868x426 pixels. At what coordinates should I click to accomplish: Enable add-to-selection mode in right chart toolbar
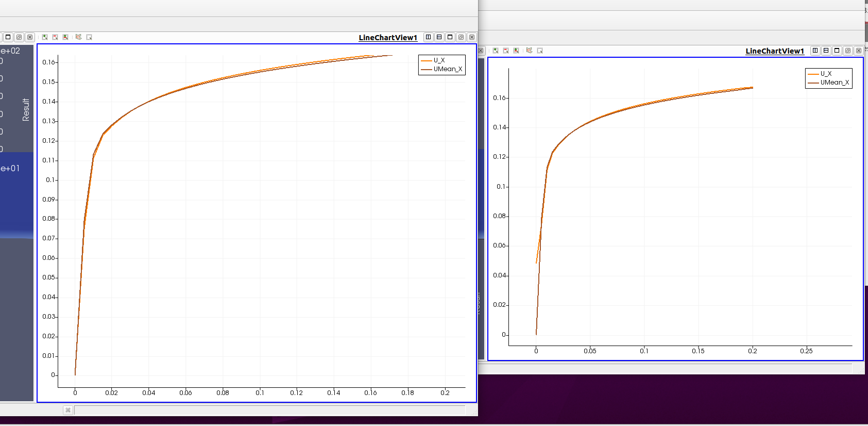pyautogui.click(x=496, y=51)
